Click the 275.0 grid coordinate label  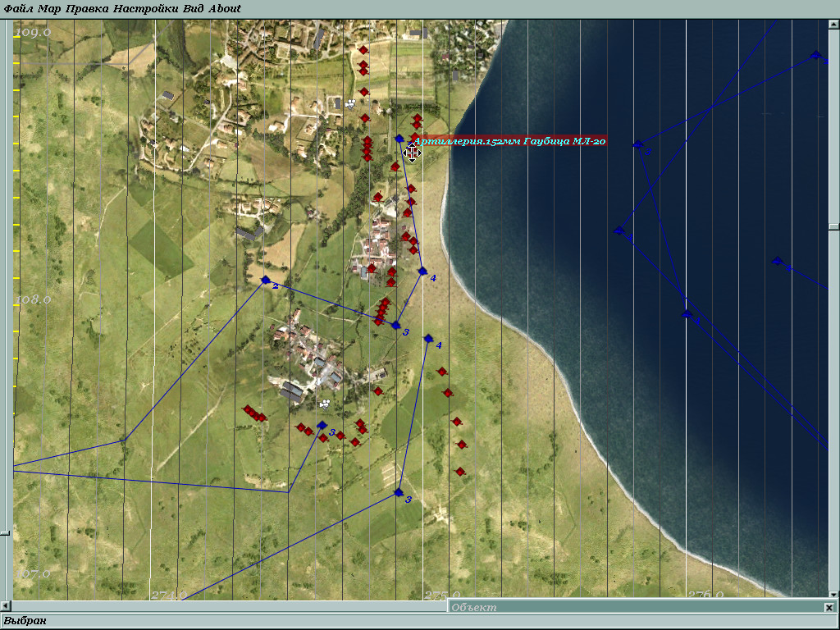tap(442, 595)
